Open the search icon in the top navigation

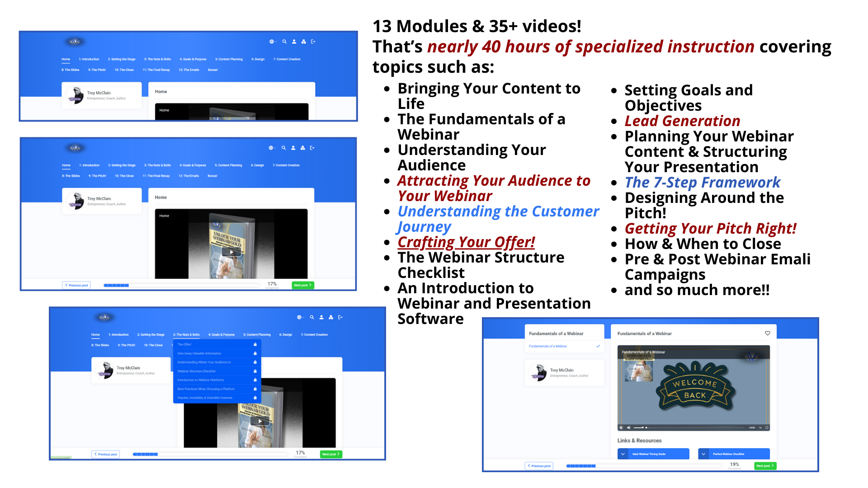284,42
